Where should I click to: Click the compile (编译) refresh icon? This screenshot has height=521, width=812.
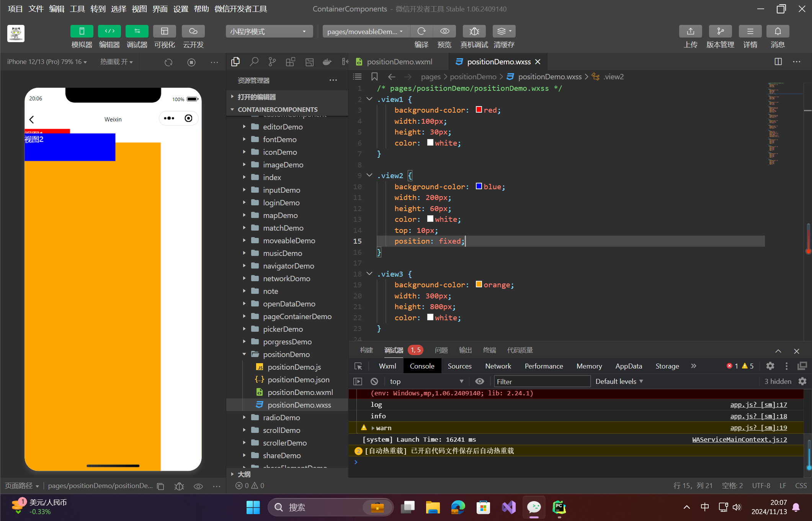pyautogui.click(x=422, y=31)
